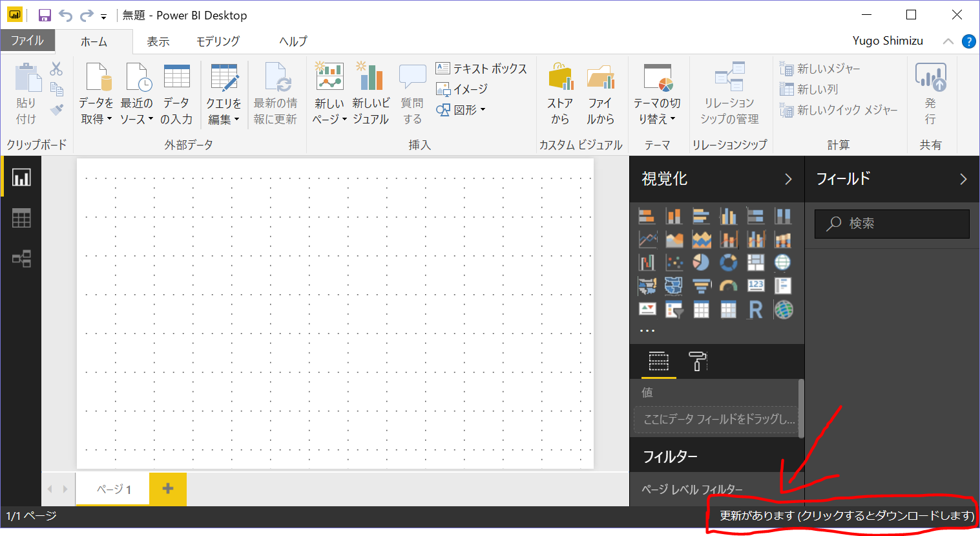Viewport: 980px width, 536px height.
Task: Collapse the 視覚化 pane with its chevron
Action: (x=788, y=179)
